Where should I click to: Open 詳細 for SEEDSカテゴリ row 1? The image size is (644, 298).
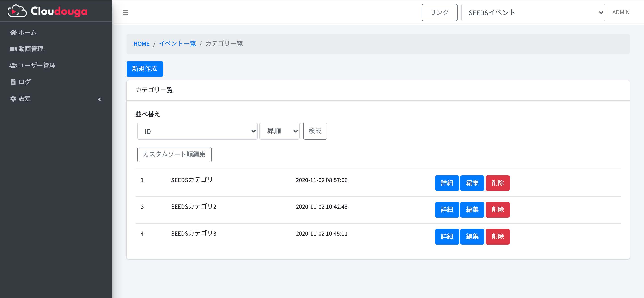447,183
